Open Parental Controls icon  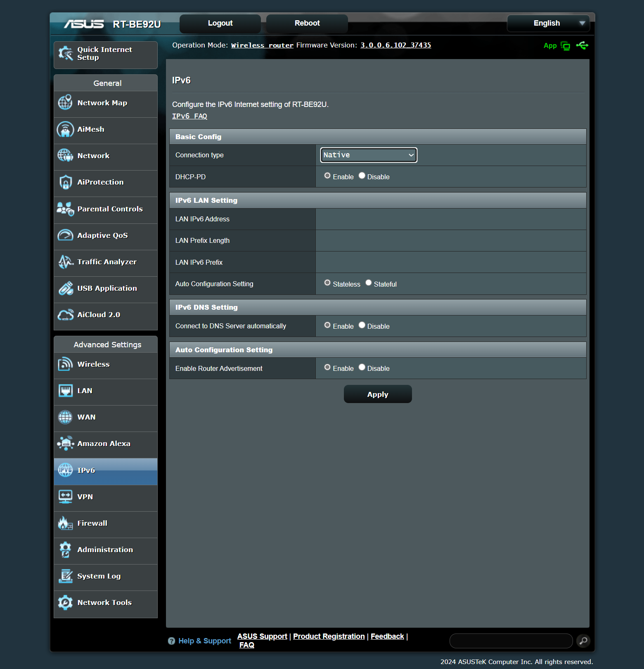66,209
